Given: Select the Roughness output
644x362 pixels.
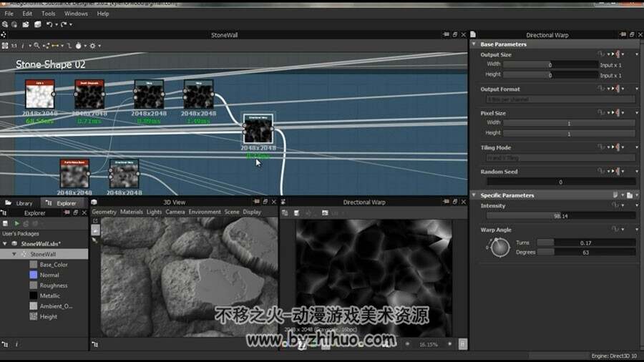Looking at the screenshot, I should click(x=54, y=285).
